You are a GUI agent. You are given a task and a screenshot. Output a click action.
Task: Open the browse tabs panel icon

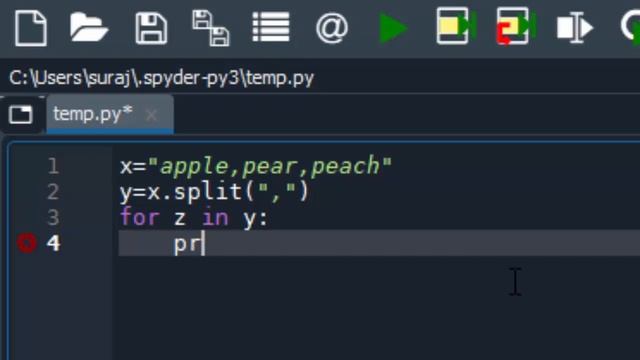coord(20,114)
